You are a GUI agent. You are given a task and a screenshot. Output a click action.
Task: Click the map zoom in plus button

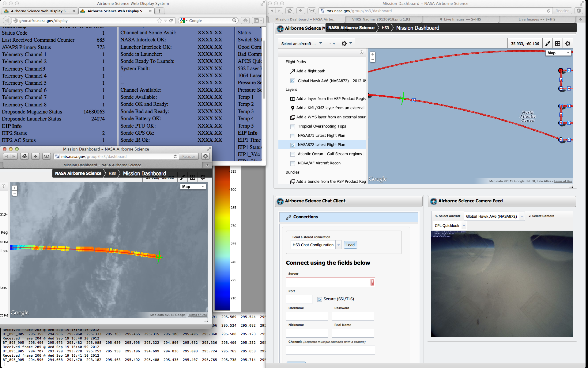(x=372, y=54)
